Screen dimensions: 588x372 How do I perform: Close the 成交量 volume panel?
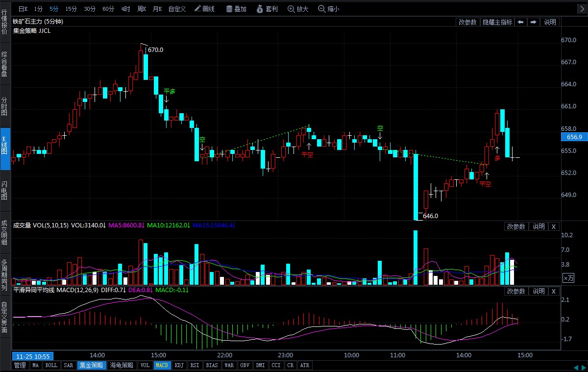coord(554,226)
